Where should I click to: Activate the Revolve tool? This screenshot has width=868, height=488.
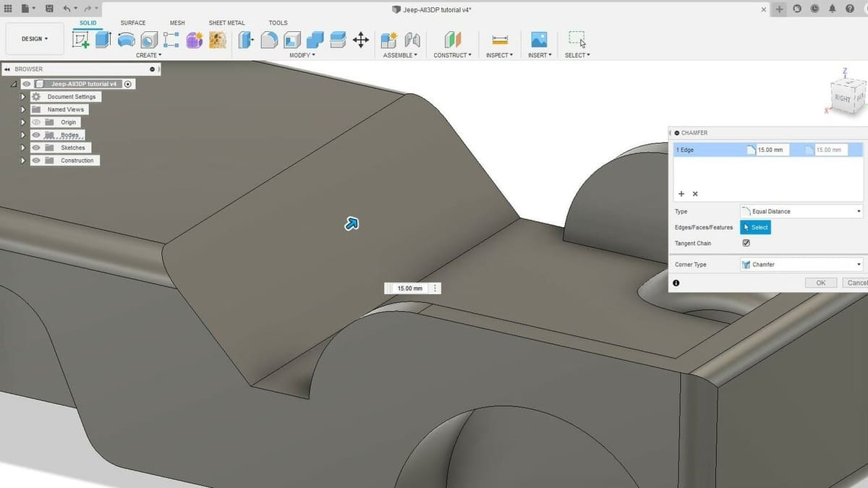(126, 40)
